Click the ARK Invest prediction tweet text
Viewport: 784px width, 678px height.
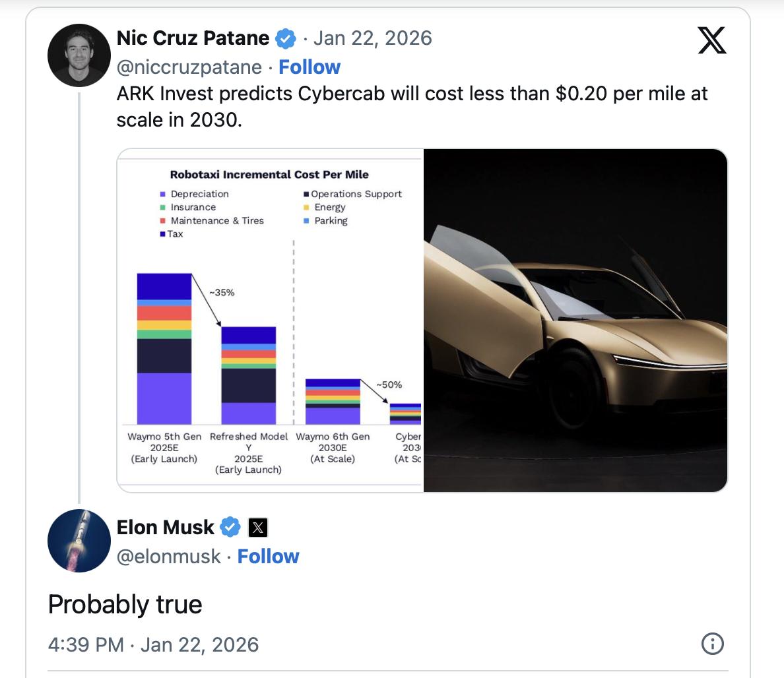tap(412, 107)
